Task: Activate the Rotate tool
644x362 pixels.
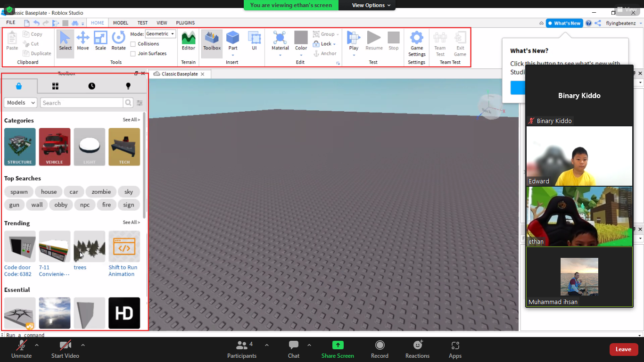Action: click(118, 41)
